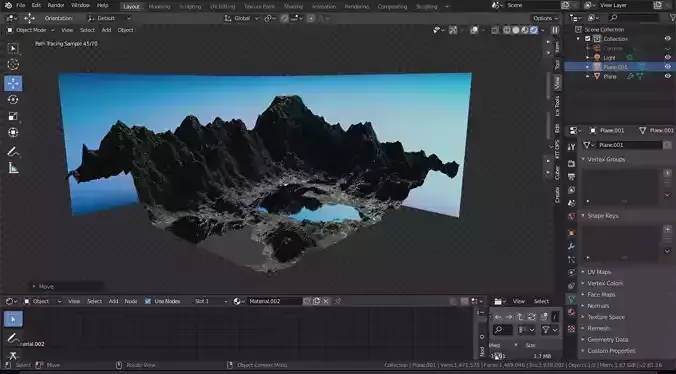Open the World properties tab icon

click(x=571, y=216)
